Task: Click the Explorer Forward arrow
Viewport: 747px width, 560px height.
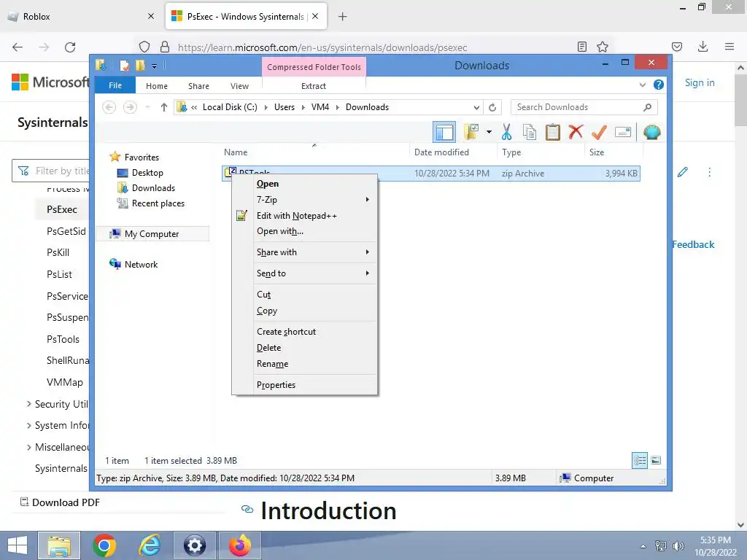Action: point(130,107)
